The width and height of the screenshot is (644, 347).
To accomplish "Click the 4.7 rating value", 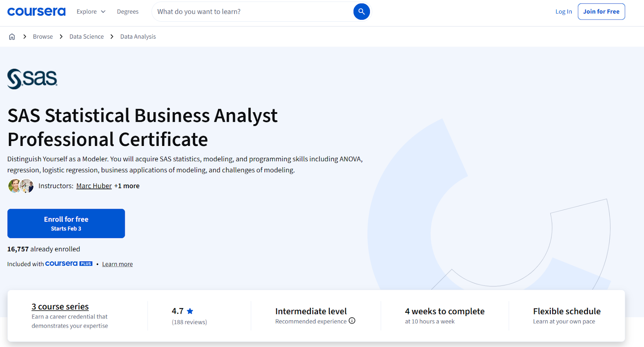I will pos(178,311).
